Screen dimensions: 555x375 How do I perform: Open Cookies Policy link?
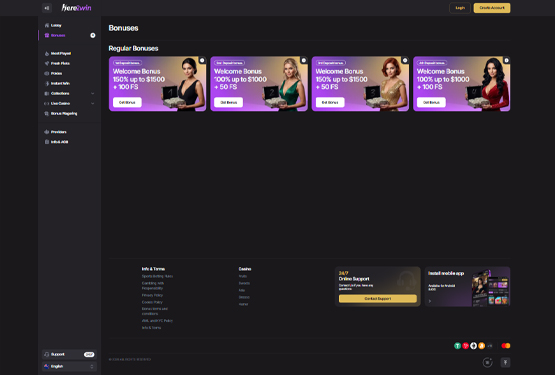tap(152, 302)
